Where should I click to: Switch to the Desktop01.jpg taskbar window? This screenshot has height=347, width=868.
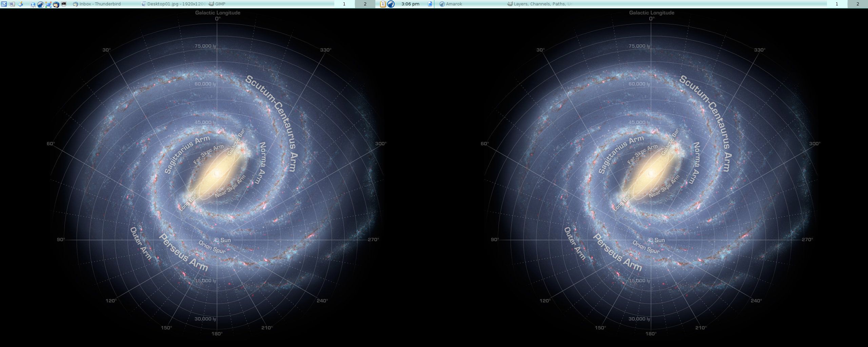[173, 4]
